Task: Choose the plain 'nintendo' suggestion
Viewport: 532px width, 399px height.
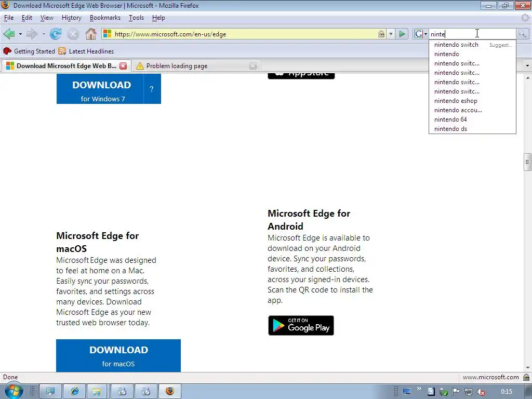Action: [472, 54]
